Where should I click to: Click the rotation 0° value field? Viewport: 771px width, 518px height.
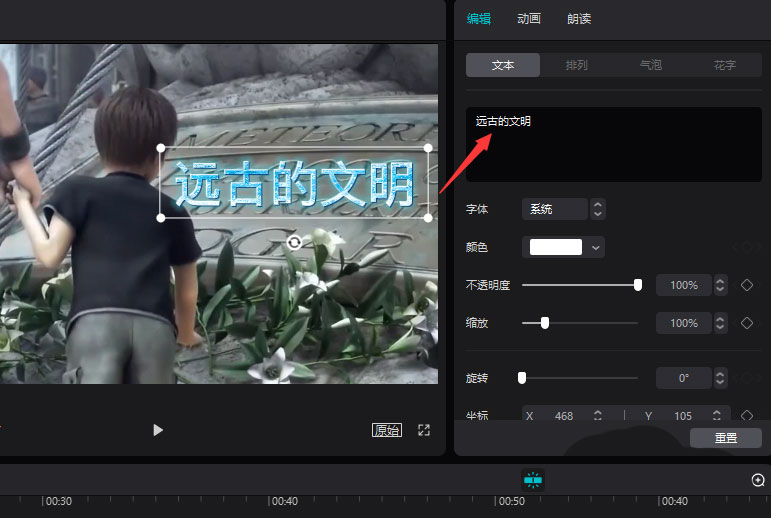click(x=684, y=378)
